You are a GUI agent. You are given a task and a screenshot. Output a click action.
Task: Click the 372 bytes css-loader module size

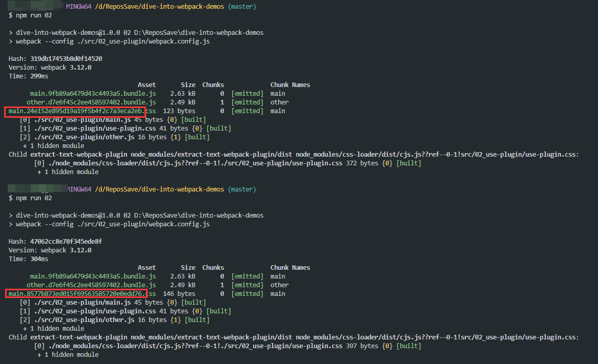(x=369, y=163)
